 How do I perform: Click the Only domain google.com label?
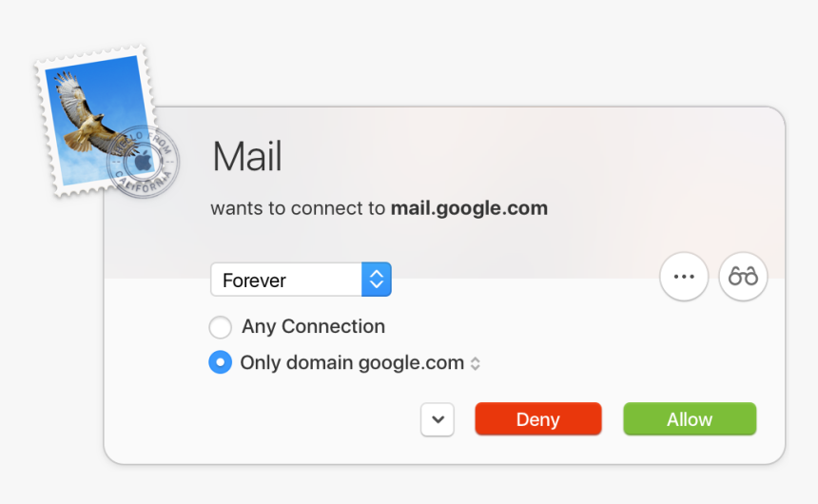coord(352,362)
